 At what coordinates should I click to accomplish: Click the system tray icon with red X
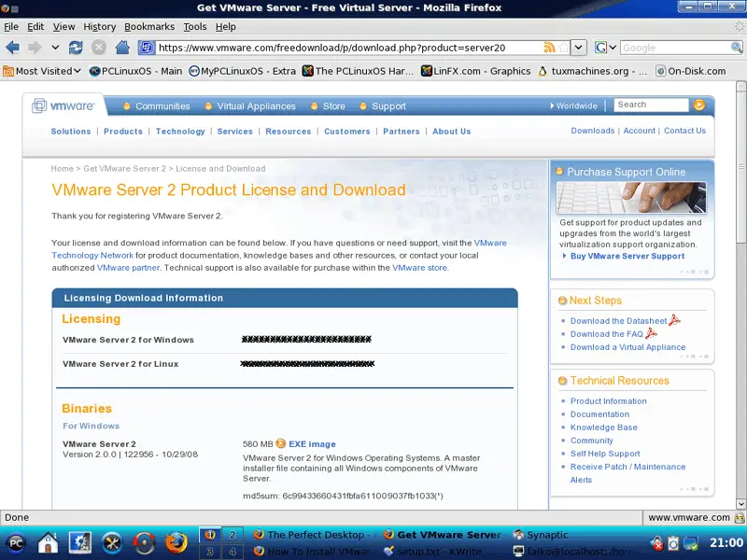[x=656, y=543]
